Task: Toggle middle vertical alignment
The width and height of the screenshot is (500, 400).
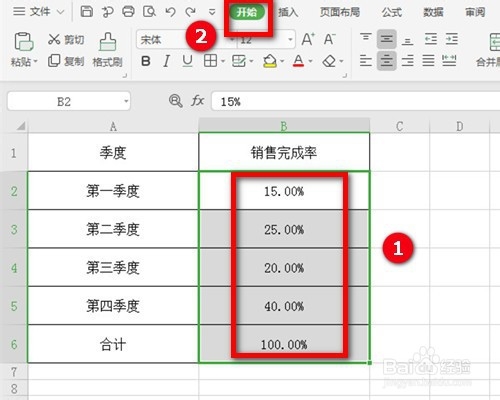Action: [386, 39]
